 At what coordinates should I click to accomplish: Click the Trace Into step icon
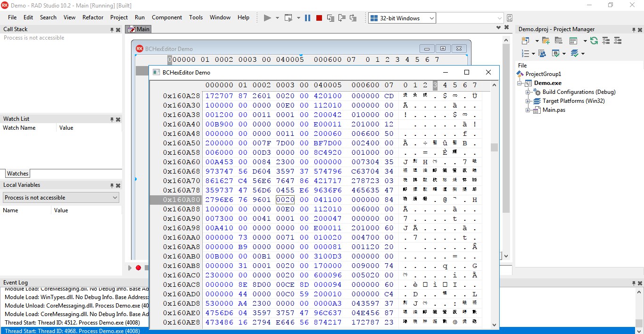[330, 18]
